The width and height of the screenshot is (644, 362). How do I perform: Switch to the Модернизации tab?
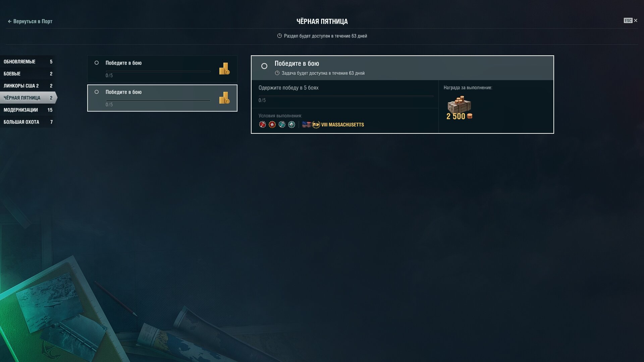tap(28, 110)
